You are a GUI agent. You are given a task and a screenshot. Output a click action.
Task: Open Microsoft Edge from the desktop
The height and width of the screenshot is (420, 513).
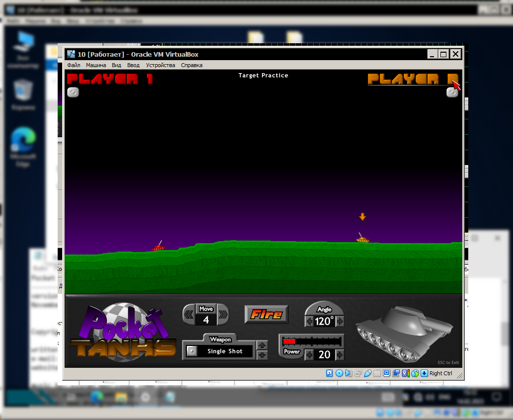point(23,147)
